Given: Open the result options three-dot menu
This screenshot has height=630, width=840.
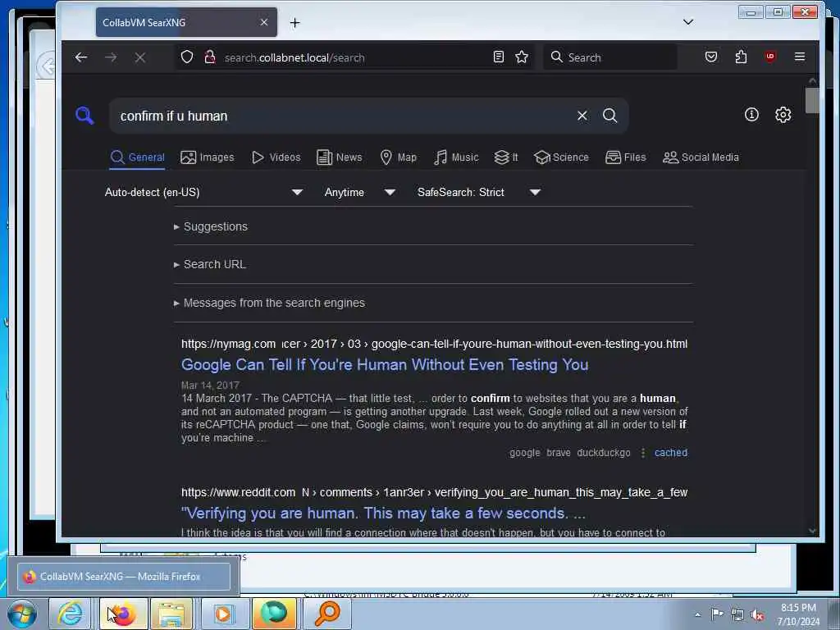Looking at the screenshot, I should [643, 453].
